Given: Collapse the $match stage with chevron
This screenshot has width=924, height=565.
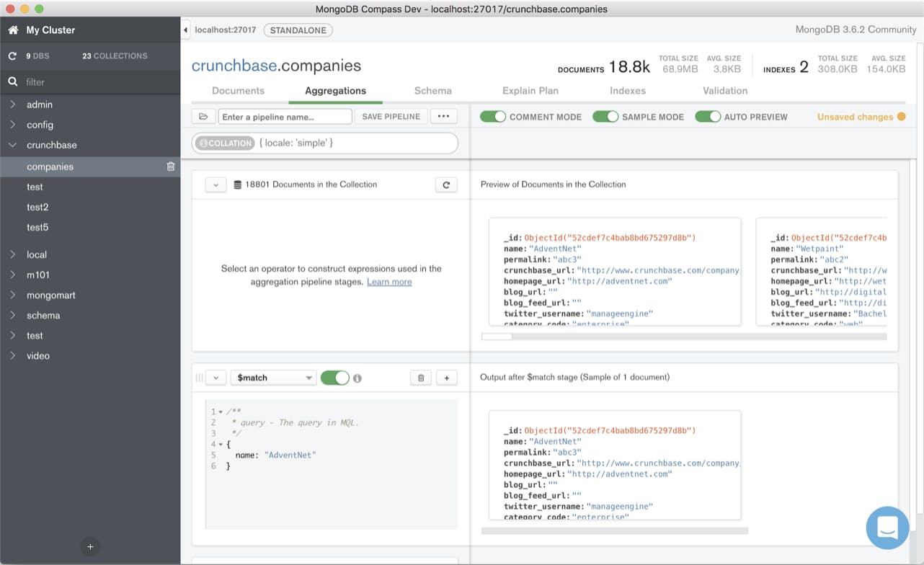Looking at the screenshot, I should tap(216, 378).
